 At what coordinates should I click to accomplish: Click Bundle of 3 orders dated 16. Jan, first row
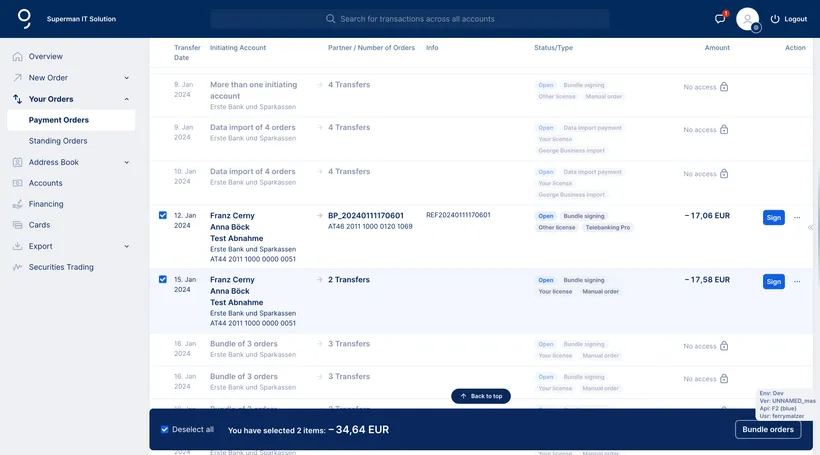244,344
